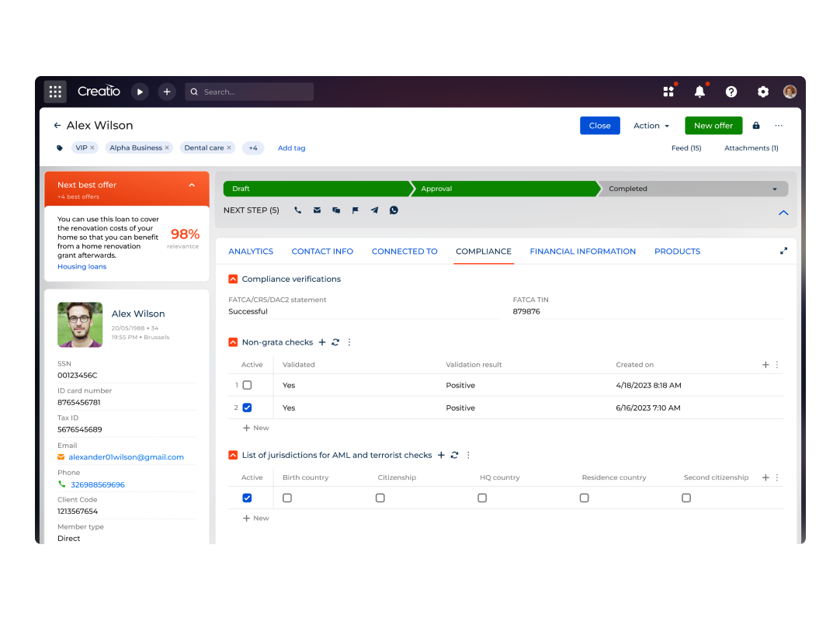The height and width of the screenshot is (621, 840).
Task: Click the run process play button
Action: pyautogui.click(x=140, y=92)
